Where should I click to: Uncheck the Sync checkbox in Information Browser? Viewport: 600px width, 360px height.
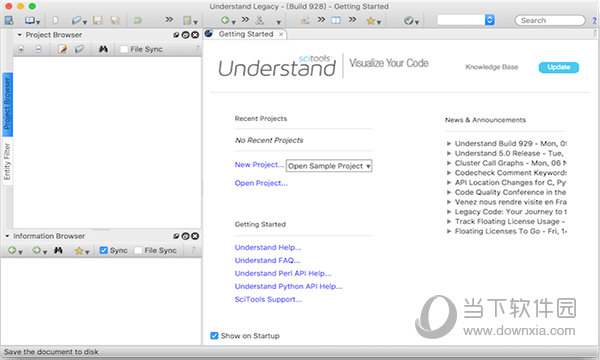pos(103,250)
